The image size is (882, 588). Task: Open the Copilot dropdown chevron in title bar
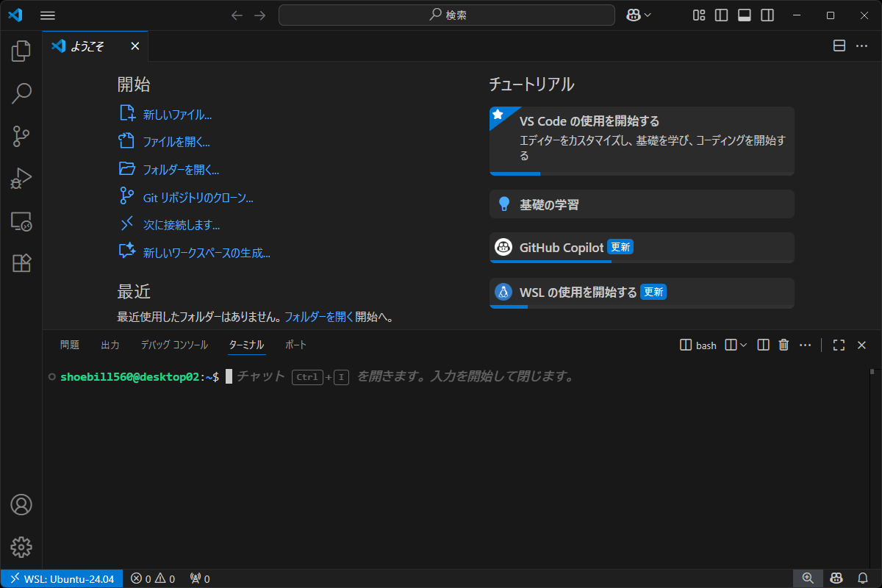(x=648, y=15)
